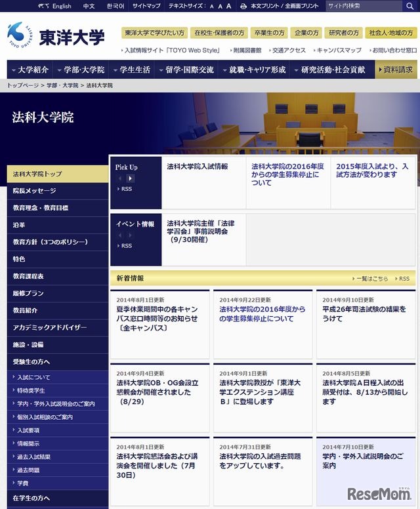Open 履修プラン in the sidebar
Image resolution: width=420 pixels, height=509 pixels.
[x=58, y=293]
